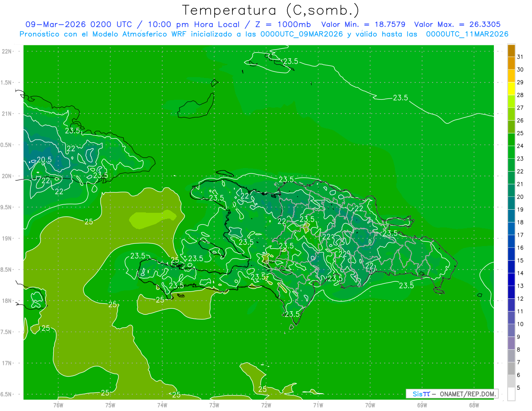
Task: Click the '75W' longitude axis label
Action: point(110,405)
